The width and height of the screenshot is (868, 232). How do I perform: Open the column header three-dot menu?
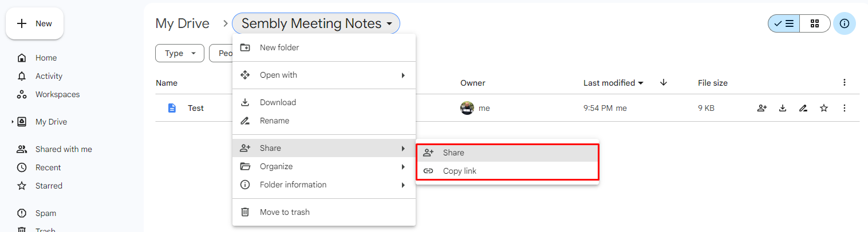tap(845, 82)
